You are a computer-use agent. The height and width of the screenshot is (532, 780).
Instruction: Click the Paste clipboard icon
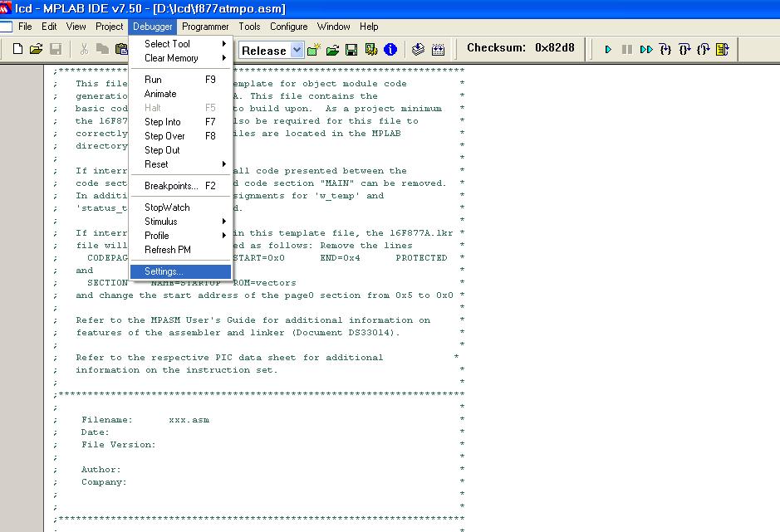click(121, 49)
